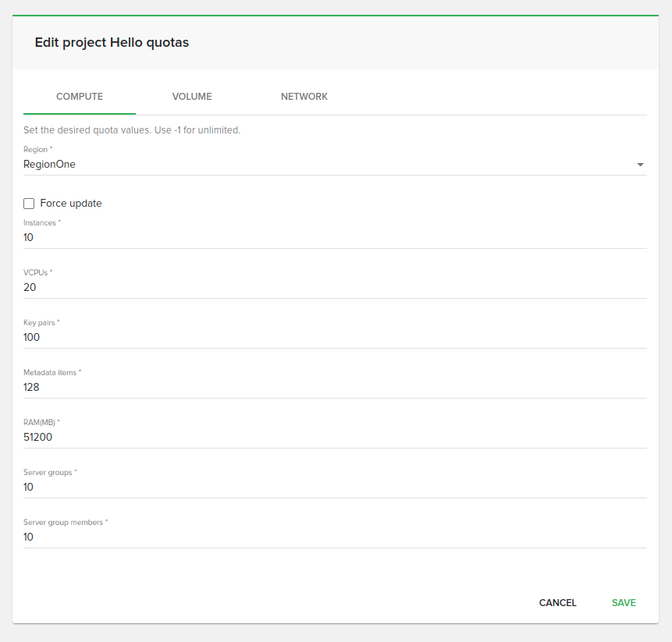Open the NETWORK tab
Image resolution: width=672 pixels, height=642 pixels.
304,96
